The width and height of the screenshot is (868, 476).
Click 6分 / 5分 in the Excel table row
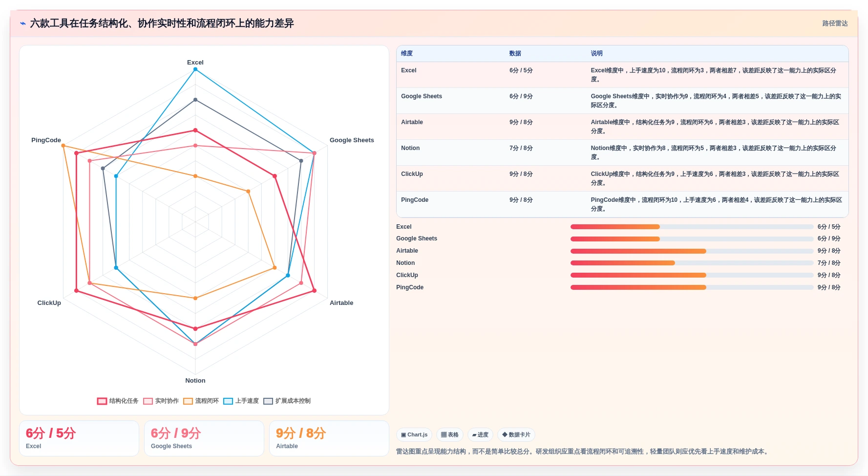[x=521, y=70]
